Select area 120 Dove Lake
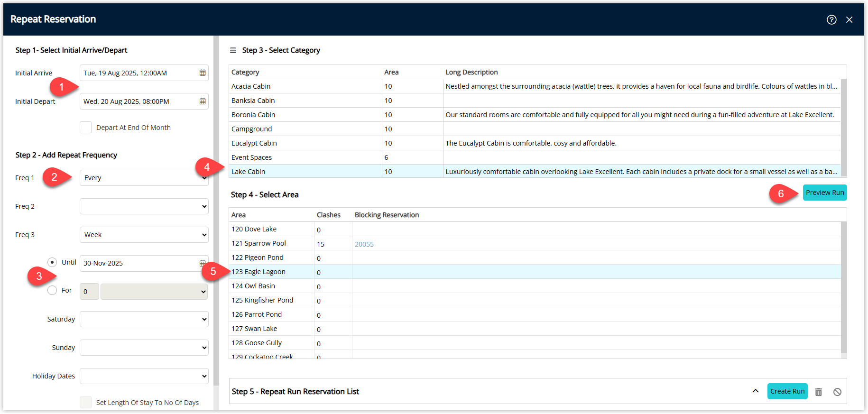868x414 pixels. coord(535,229)
